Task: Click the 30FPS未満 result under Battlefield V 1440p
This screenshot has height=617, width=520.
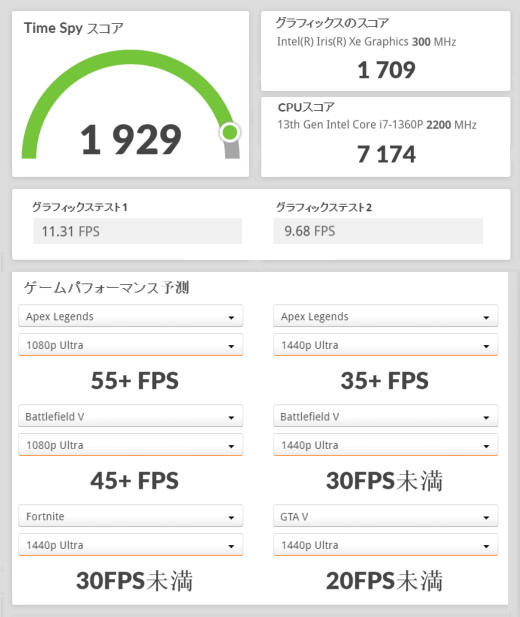Action: (384, 480)
